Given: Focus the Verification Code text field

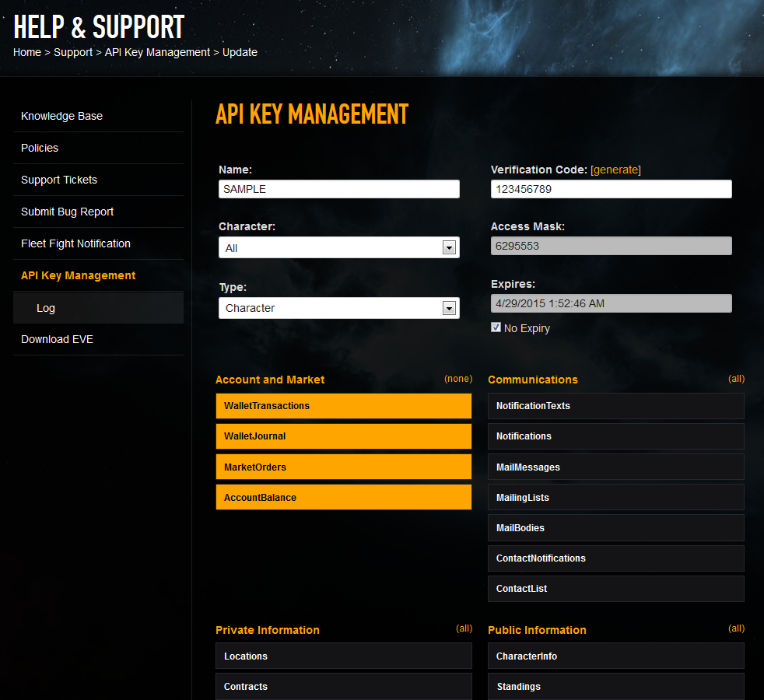Looking at the screenshot, I should 611,189.
